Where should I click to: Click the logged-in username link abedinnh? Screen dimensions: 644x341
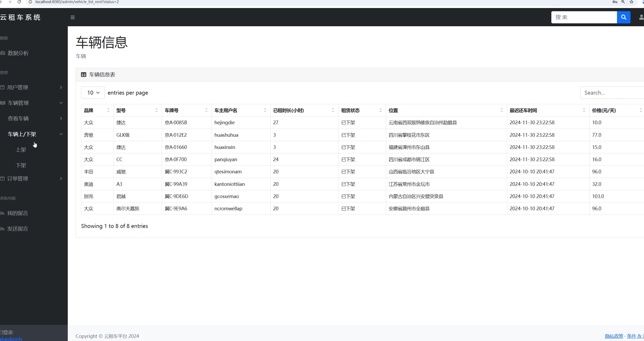pos(11,339)
